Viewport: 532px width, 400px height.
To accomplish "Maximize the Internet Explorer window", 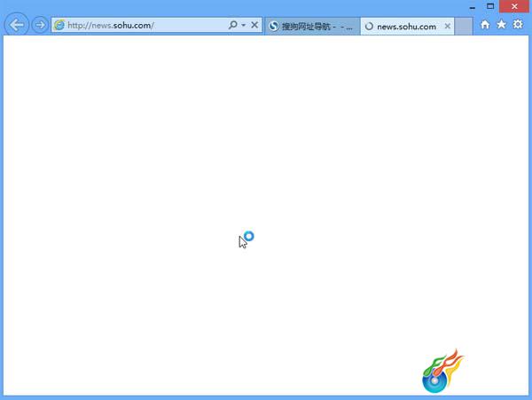I will (490, 6).
